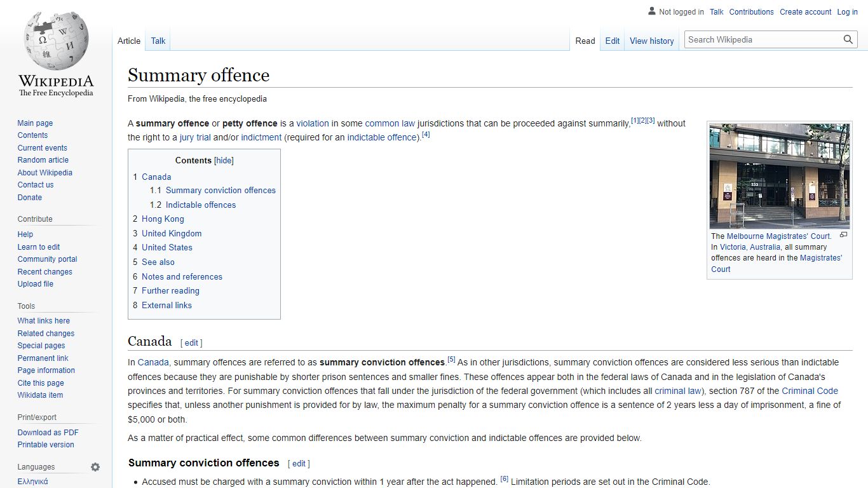Open 'Victoria' link in image caption
Screen dimensions: 868x488
tap(733, 247)
